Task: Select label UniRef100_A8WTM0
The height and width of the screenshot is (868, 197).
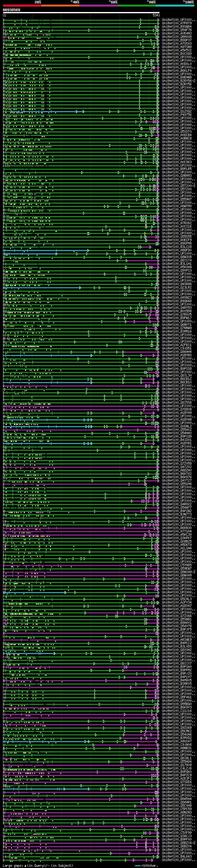Action: (177, 206)
